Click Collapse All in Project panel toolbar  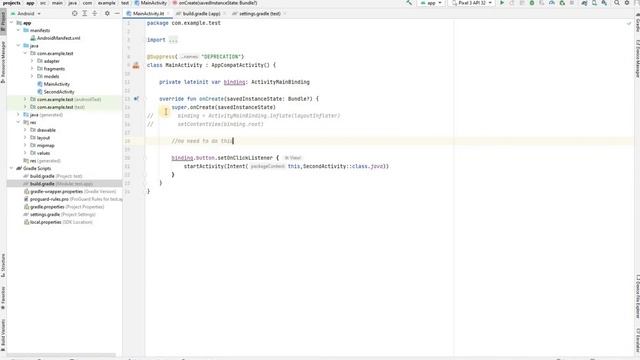point(95,13)
